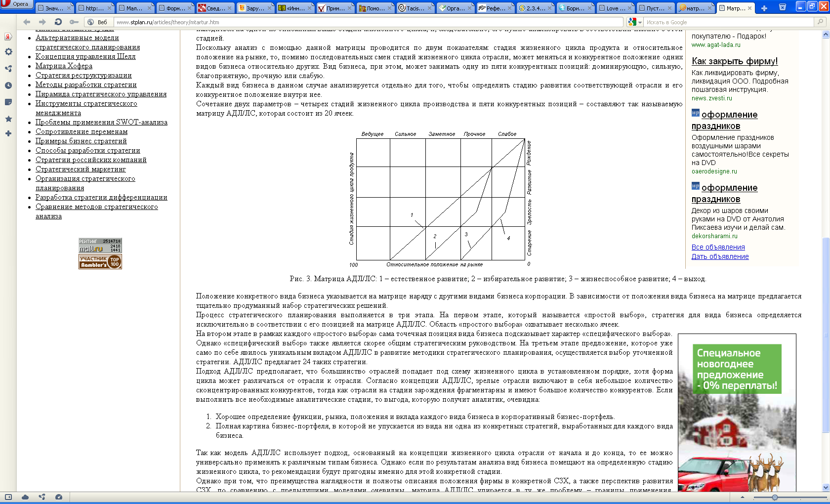Toggle the panel with bottom-left status icon

8,497
